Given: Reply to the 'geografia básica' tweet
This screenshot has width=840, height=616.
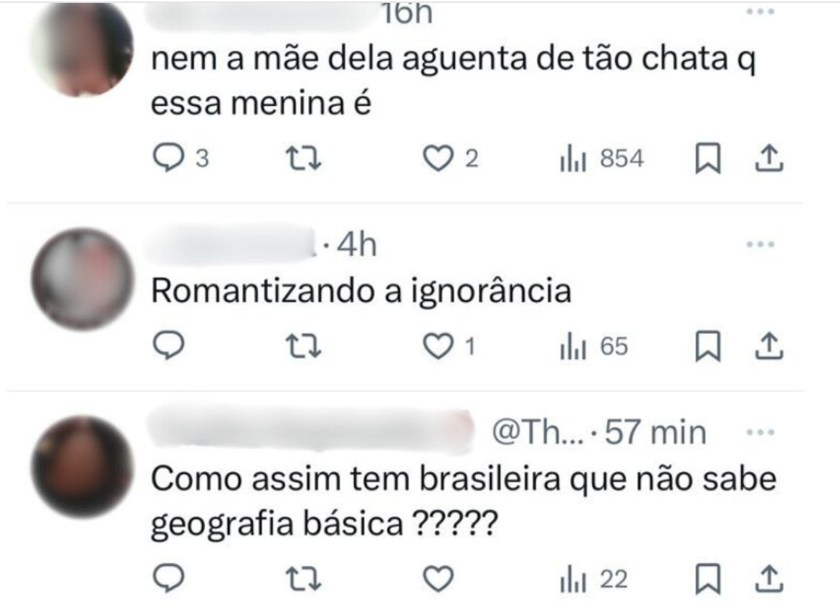Looking at the screenshot, I should click(x=169, y=579).
